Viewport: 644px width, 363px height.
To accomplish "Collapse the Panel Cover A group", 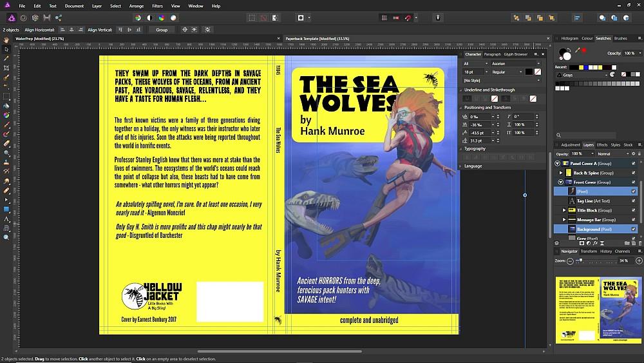I will pyautogui.click(x=557, y=163).
